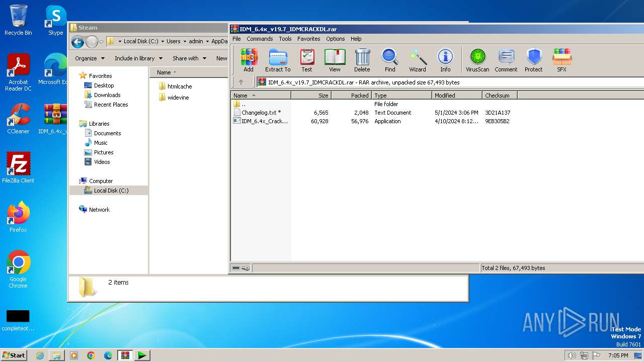
Task: Select Firefox desktop icon
Action: click(18, 217)
